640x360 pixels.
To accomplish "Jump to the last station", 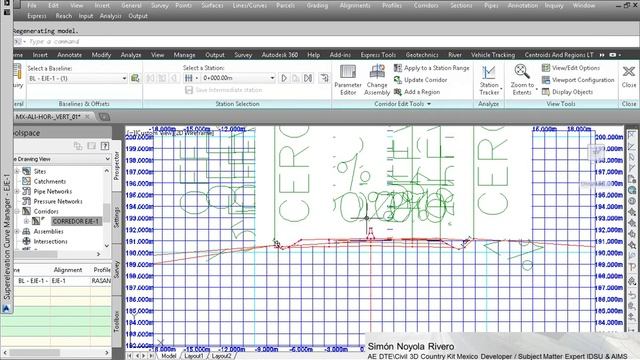I will [308, 78].
